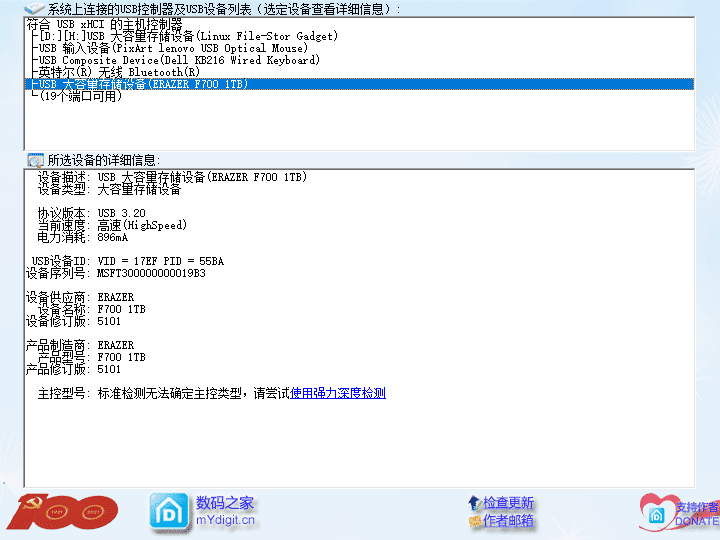Click the protocol version value USB 3.20
The image size is (720, 540).
122,213
